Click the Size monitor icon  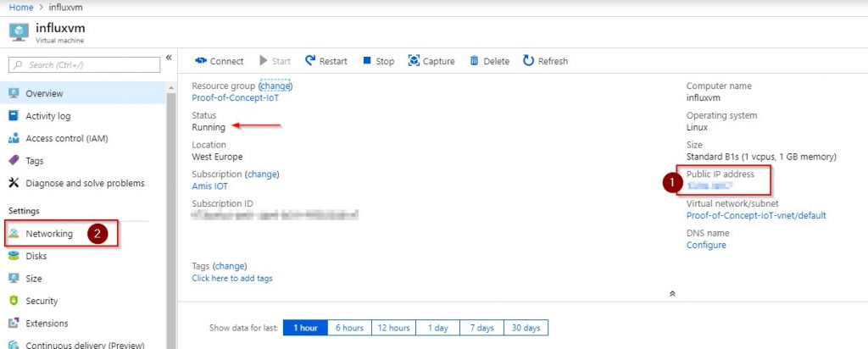coord(14,278)
